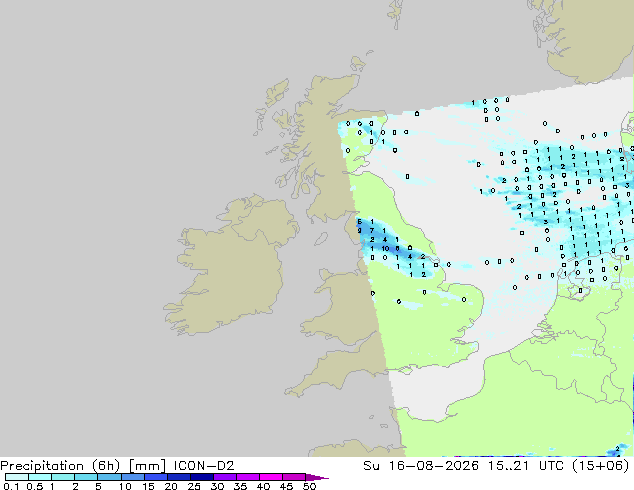Viewport: 634px width, 490px height.
Task: Click the Su 16-08-2026 date label
Action: click(421, 466)
